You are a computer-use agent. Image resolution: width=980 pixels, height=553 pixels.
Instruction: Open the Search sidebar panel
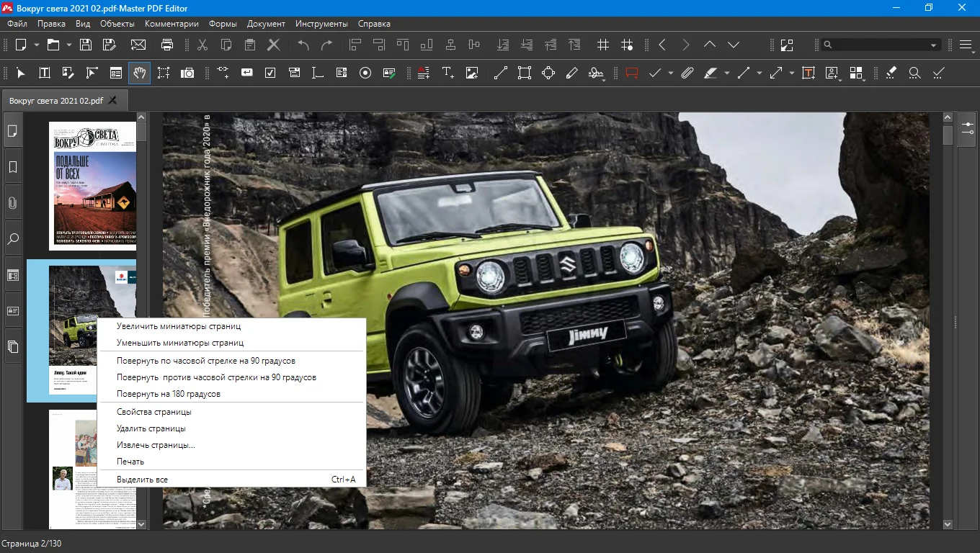click(13, 239)
